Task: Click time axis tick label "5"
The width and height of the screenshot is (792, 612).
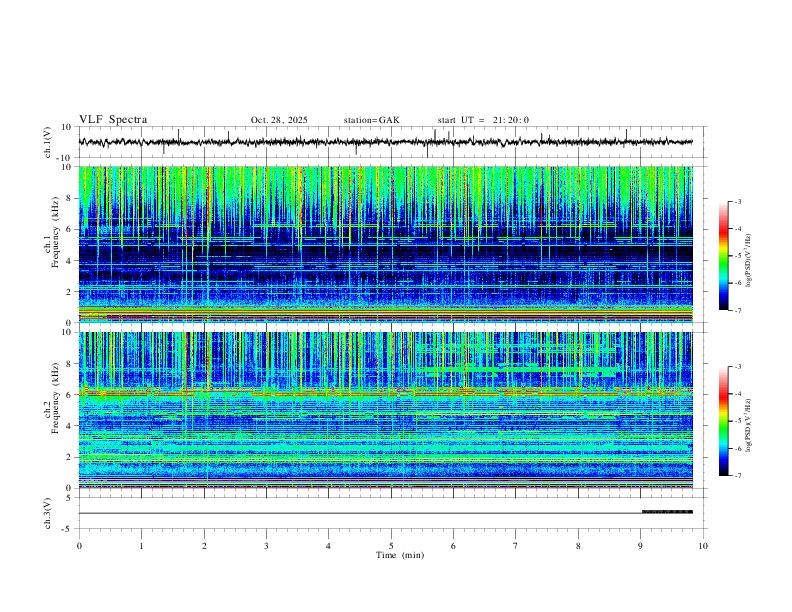Action: tap(391, 546)
